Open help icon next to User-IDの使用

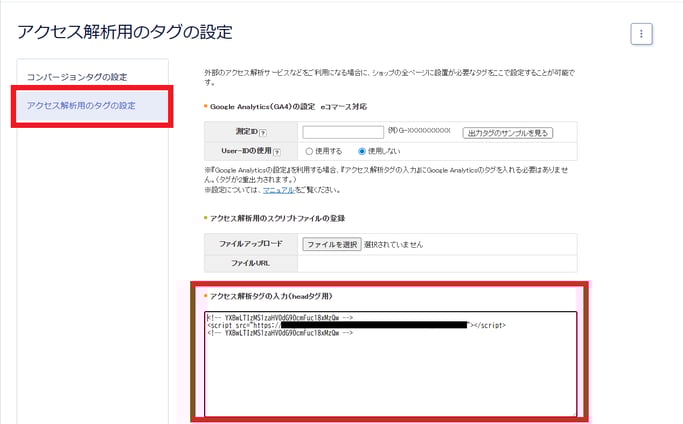[277, 152]
